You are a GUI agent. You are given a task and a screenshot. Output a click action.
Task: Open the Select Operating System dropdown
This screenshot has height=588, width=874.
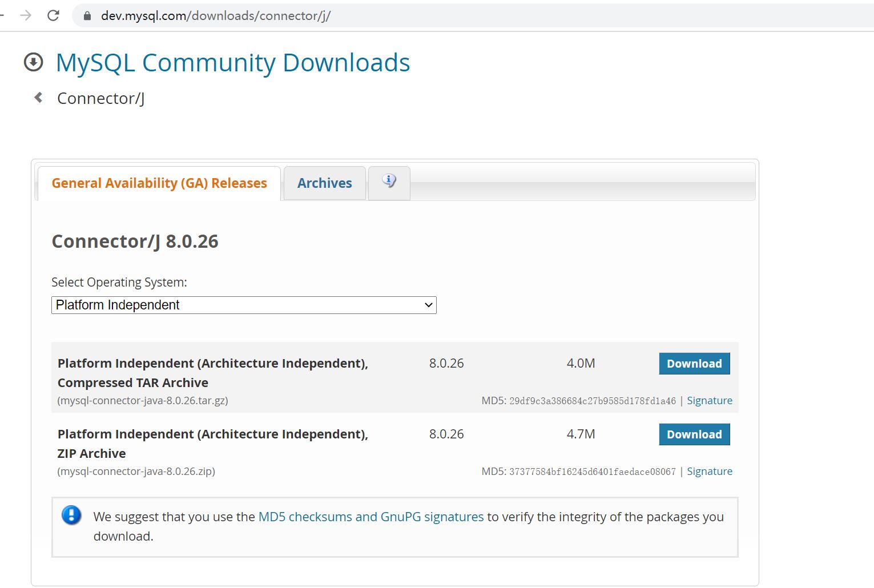tap(244, 305)
